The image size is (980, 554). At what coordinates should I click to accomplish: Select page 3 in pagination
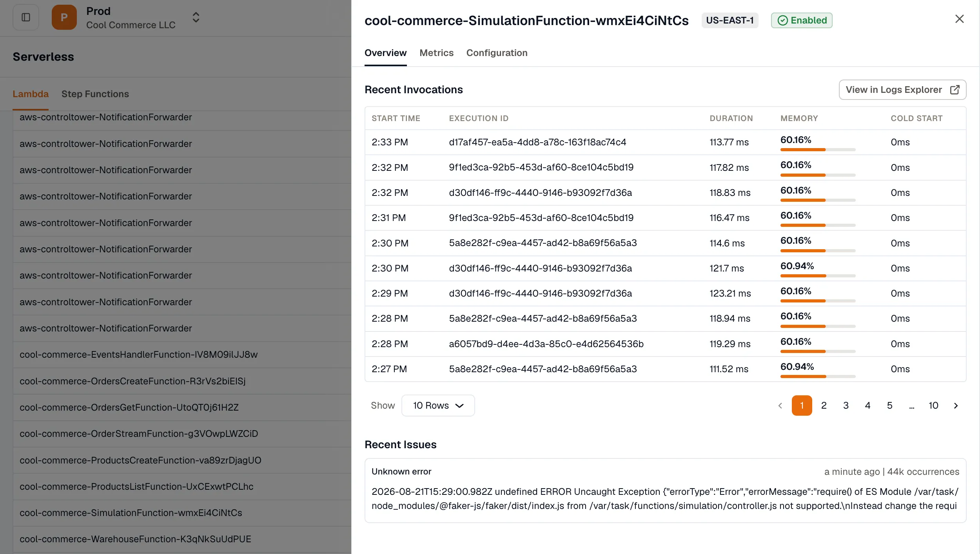click(846, 406)
